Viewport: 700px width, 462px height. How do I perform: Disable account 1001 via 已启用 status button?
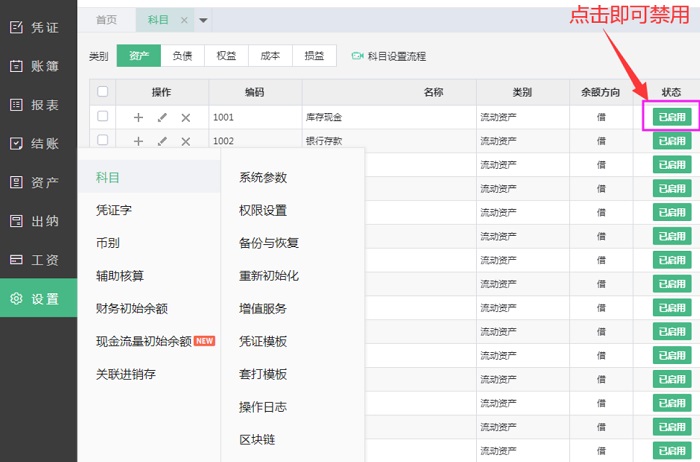(671, 117)
